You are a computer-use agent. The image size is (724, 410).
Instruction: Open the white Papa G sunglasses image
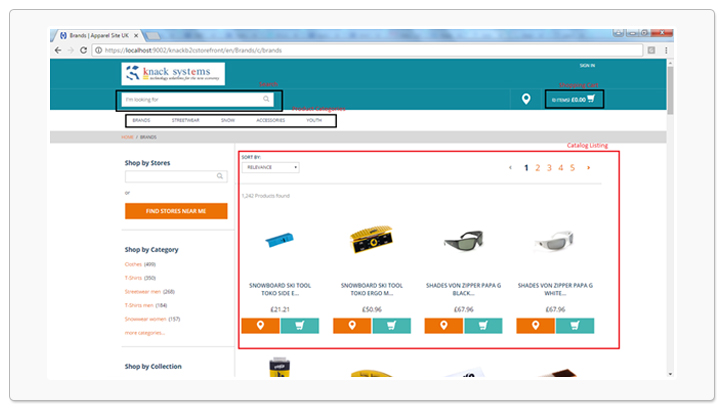click(x=555, y=241)
